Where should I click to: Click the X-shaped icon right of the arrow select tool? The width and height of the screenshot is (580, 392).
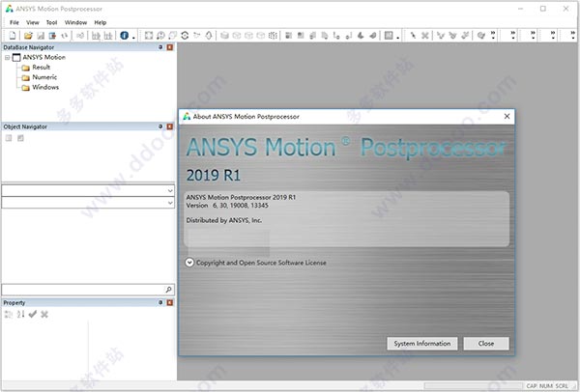(425, 36)
